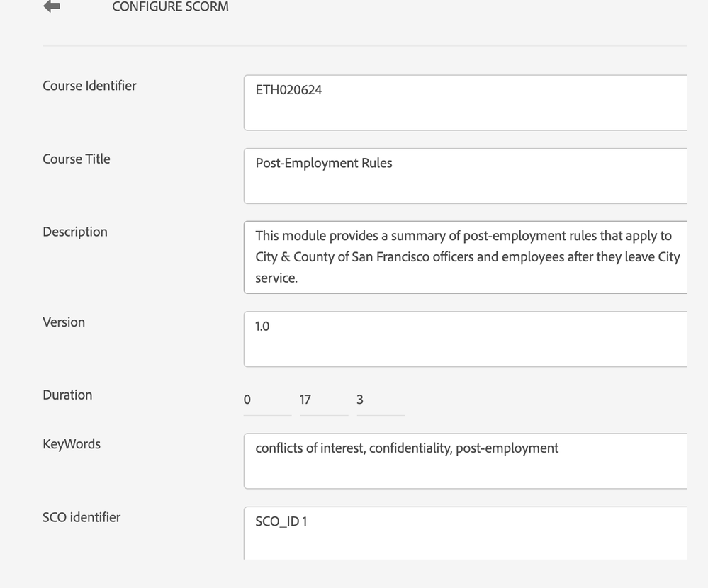Edit the Duration seconds field showing 3
Image resolution: width=708 pixels, height=588 pixels.
coord(380,400)
